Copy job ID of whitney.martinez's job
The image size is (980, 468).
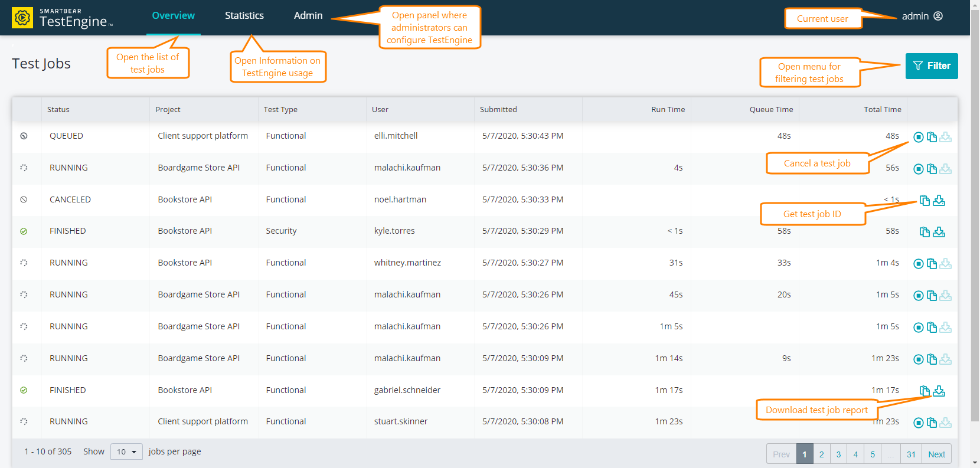click(932, 264)
